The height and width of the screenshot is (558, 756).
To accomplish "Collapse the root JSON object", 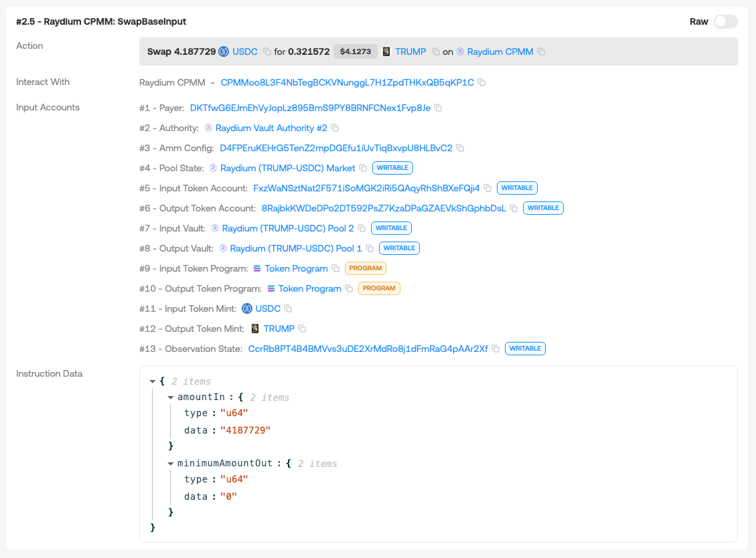I will (153, 381).
